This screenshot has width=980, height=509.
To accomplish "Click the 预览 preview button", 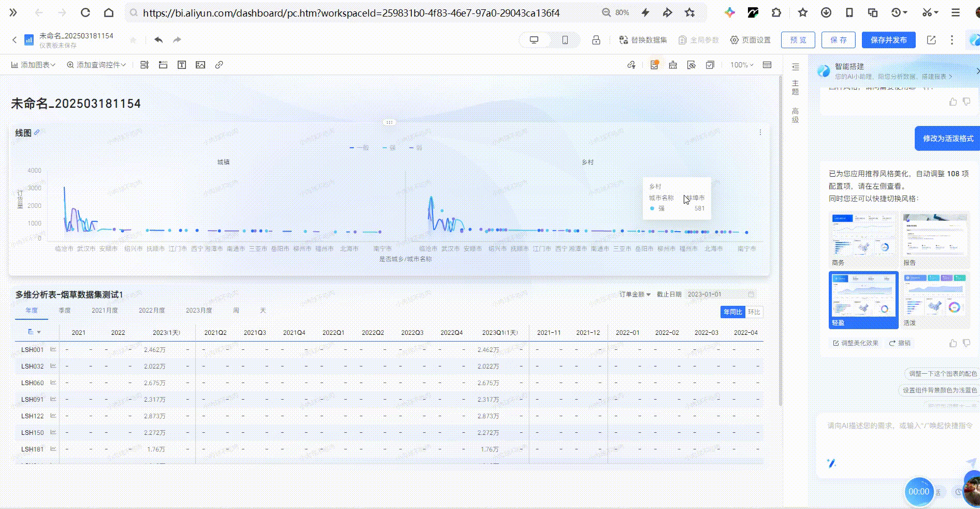I will coord(798,40).
